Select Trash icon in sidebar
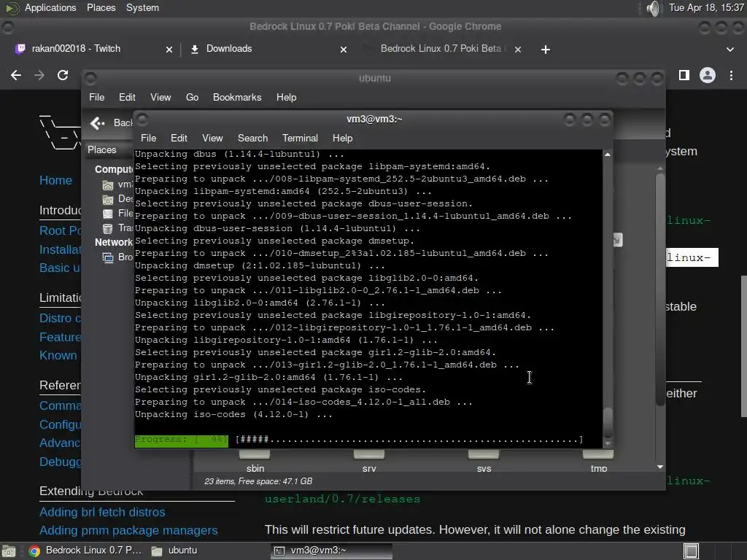Screen dimensions: 747x560 pyautogui.click(x=108, y=228)
